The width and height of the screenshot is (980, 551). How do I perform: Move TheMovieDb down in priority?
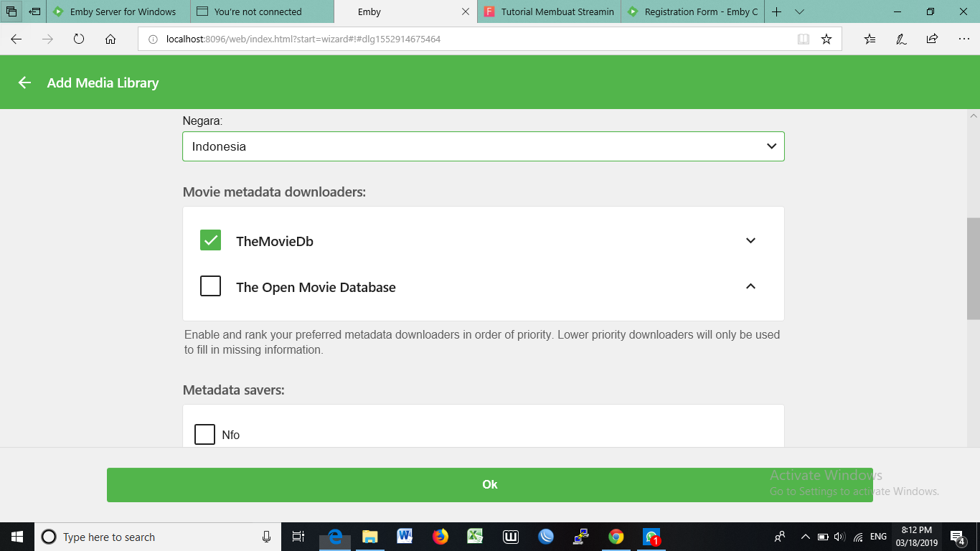750,240
